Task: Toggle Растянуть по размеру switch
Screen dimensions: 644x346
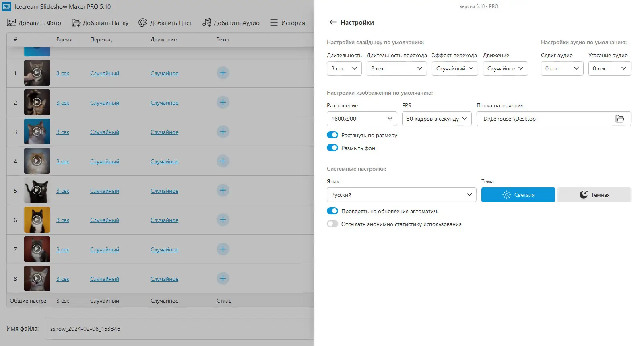Action: point(332,135)
